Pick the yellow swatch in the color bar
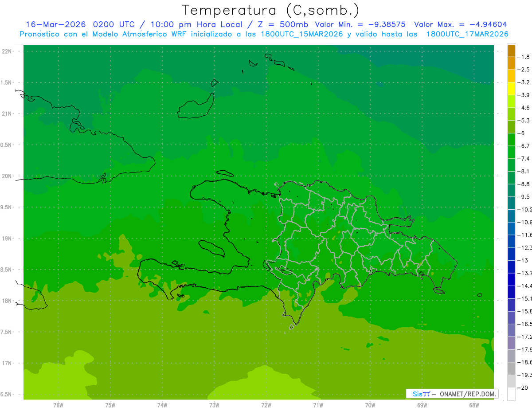Image resolution: width=532 pixels, height=411 pixels. 511,89
